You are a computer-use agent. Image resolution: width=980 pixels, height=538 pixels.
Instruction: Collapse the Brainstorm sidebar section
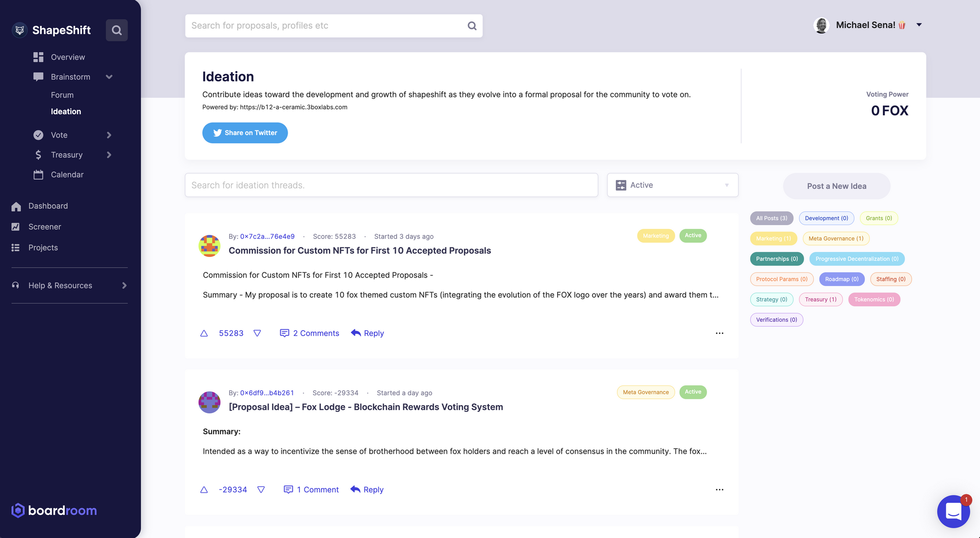pyautogui.click(x=109, y=77)
